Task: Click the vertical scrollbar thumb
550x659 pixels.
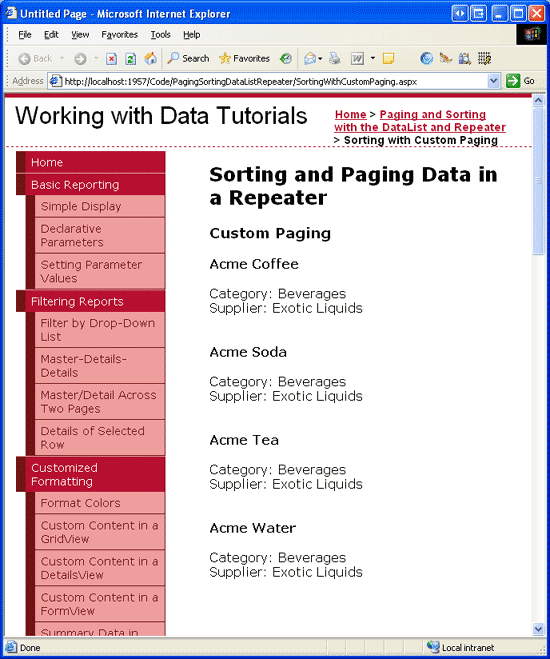Action: [x=538, y=181]
